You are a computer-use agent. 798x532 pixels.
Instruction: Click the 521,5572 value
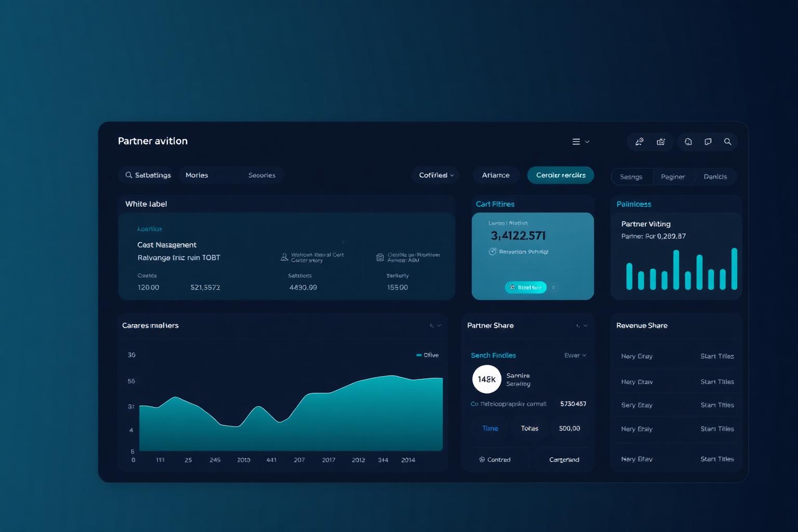(205, 287)
